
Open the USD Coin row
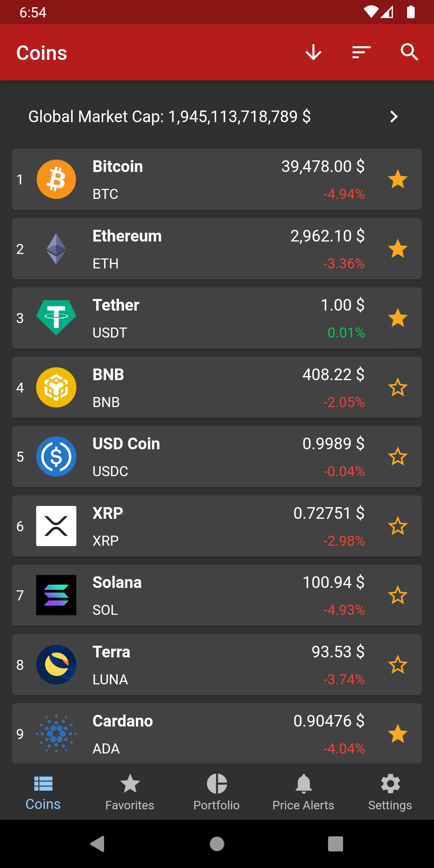201,457
